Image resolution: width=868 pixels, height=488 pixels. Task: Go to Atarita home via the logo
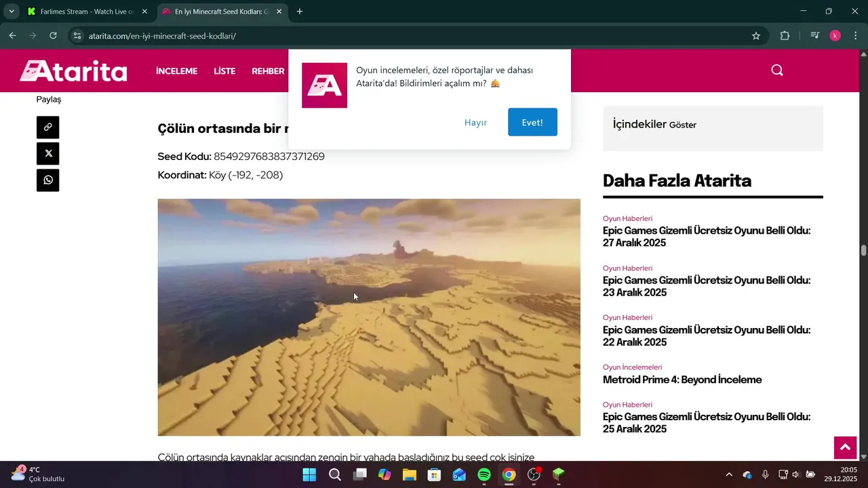(x=73, y=70)
